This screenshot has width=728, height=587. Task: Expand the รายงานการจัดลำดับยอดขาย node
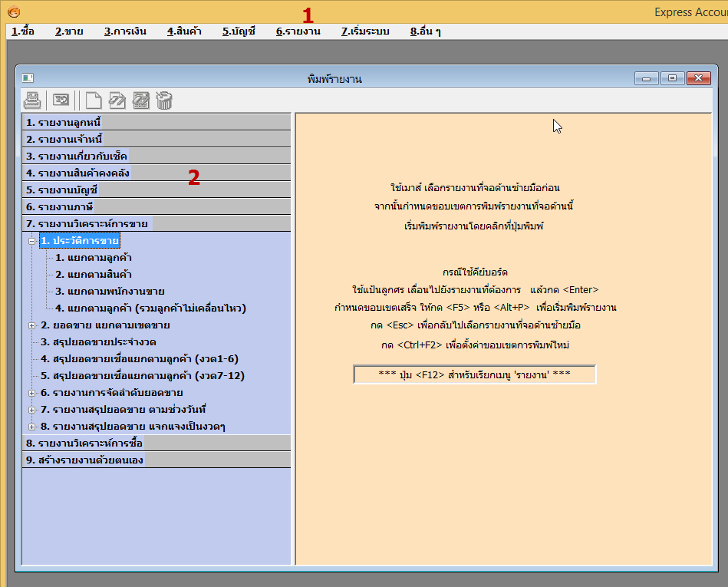coord(32,393)
